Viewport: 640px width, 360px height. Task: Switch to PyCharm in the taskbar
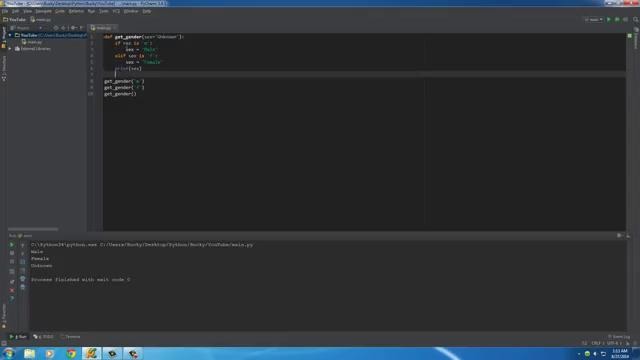point(91,353)
